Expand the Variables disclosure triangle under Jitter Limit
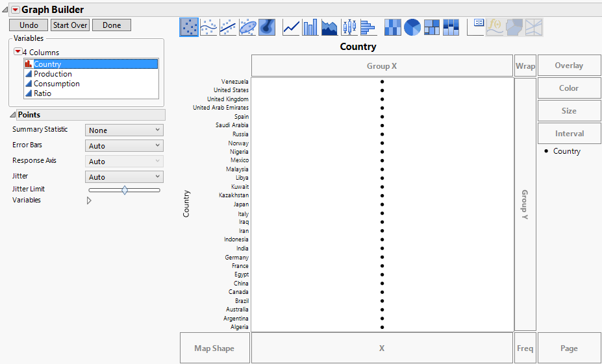The image size is (602, 364). point(89,200)
